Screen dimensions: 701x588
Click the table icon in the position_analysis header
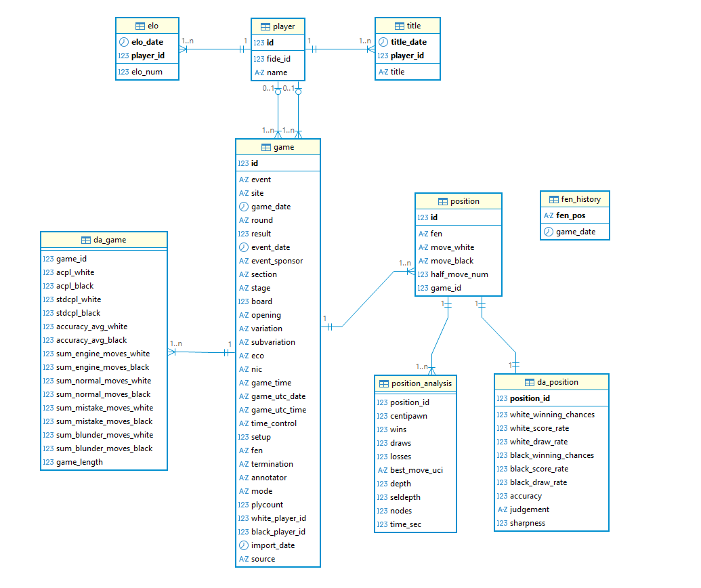[383, 383]
